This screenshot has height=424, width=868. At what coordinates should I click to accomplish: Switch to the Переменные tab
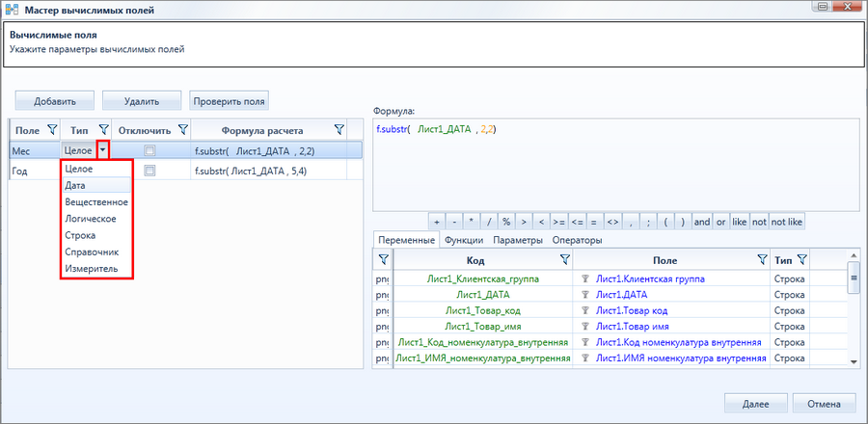pyautogui.click(x=406, y=241)
